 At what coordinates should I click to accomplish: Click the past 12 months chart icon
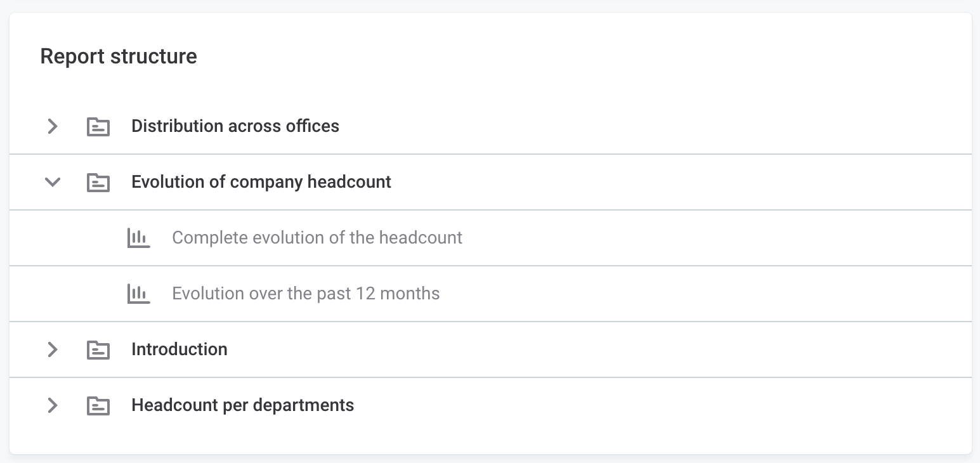[x=138, y=294]
